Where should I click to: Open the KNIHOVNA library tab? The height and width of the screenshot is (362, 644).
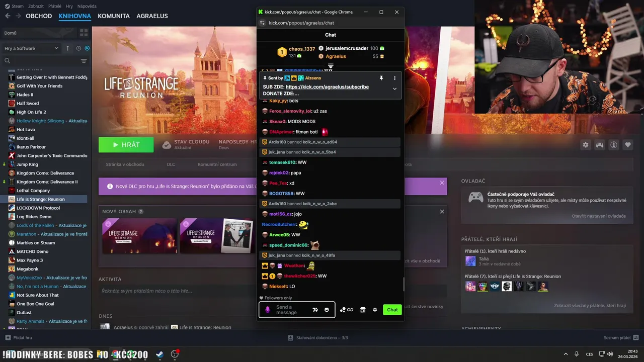click(x=74, y=16)
